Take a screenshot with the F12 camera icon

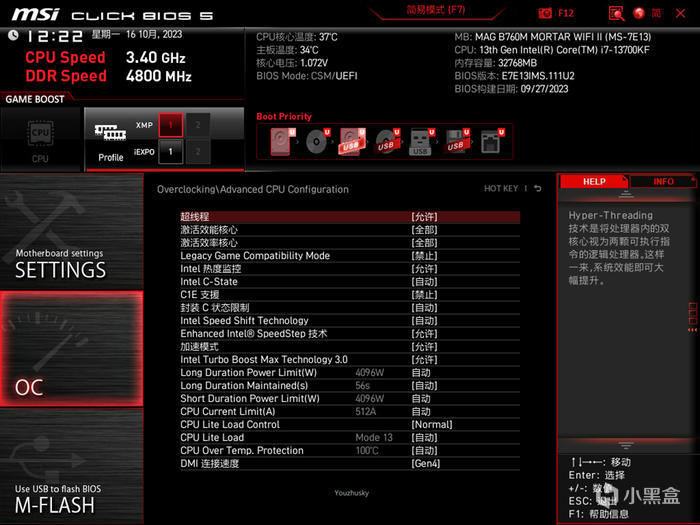tap(545, 13)
